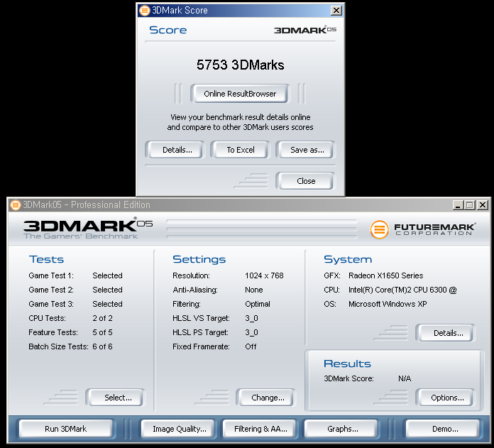This screenshot has width=494, height=448.
Task: Click the Filtering value 'Optimal'
Action: [258, 304]
